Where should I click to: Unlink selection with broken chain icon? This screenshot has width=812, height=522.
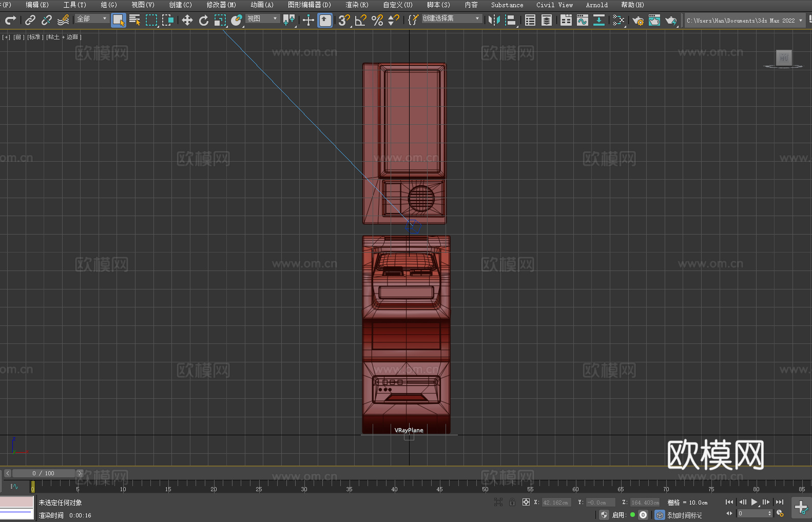[x=47, y=20]
